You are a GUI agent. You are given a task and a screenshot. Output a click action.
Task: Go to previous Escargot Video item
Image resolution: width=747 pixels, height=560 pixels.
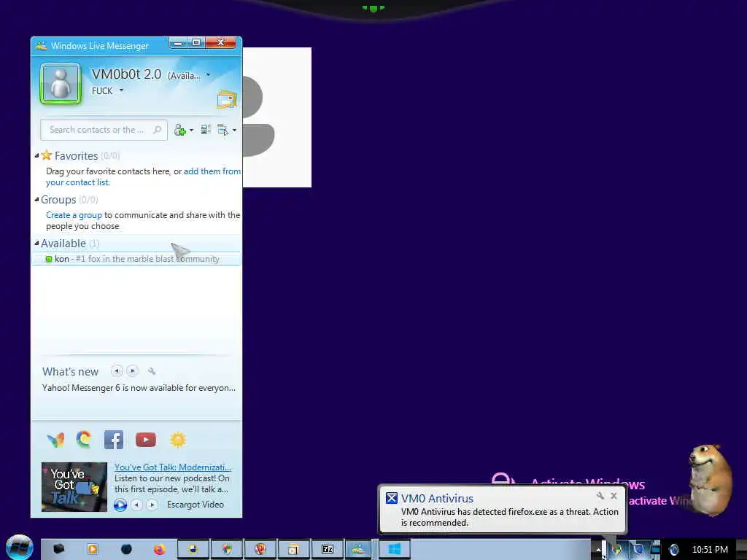(136, 505)
